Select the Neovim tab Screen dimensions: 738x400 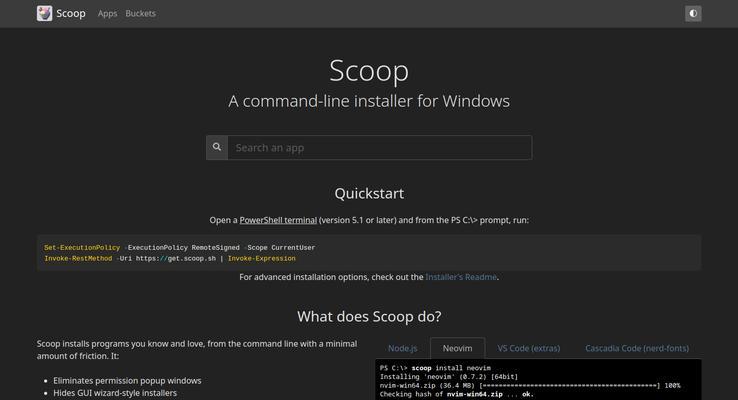pyautogui.click(x=457, y=348)
